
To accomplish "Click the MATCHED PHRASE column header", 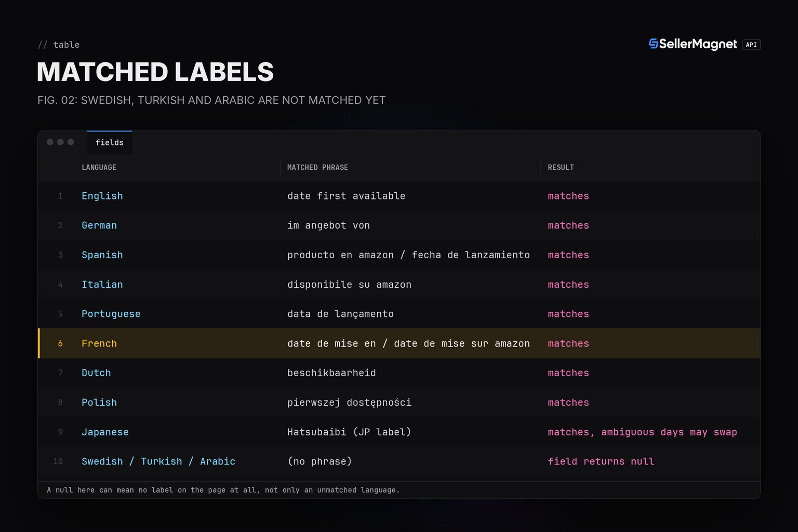I will [x=318, y=167].
